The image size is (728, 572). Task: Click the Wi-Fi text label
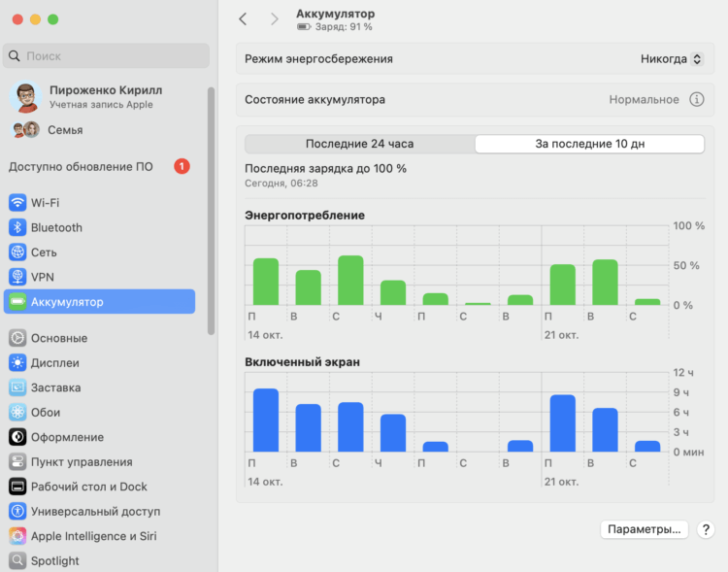coord(45,203)
